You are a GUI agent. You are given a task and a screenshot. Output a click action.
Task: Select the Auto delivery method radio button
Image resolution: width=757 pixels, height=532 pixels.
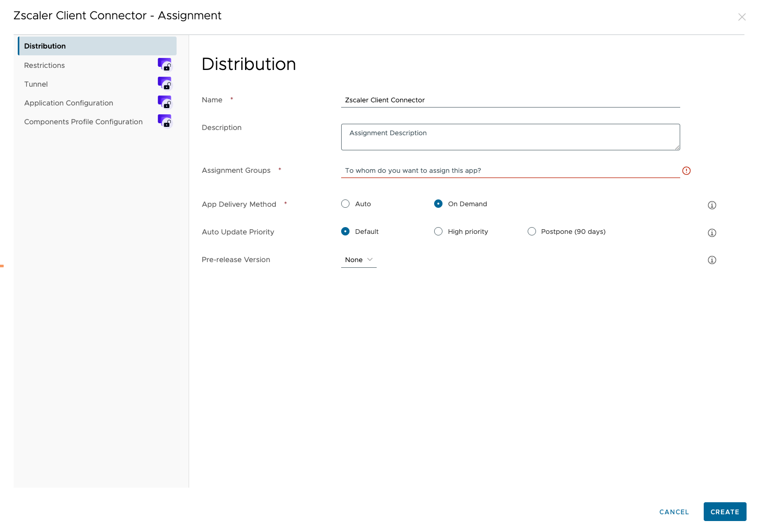(345, 204)
